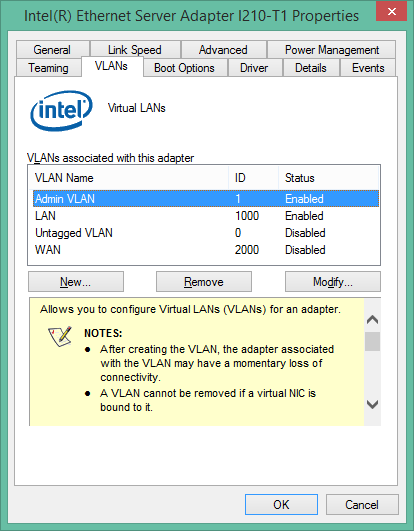Screen dimensions: 414x531
Task: Select the Driver tab
Action: [254, 68]
